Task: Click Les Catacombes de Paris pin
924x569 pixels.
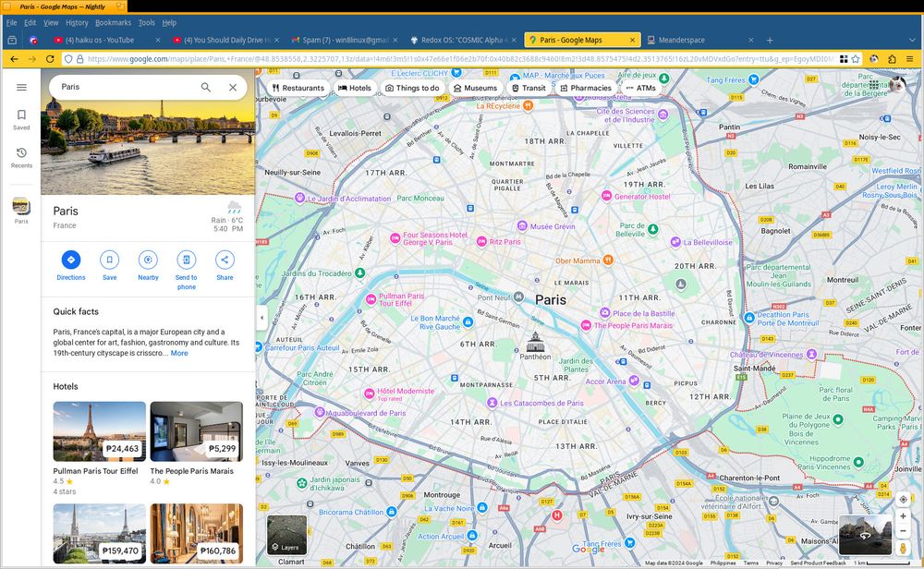Action: [x=492, y=403]
